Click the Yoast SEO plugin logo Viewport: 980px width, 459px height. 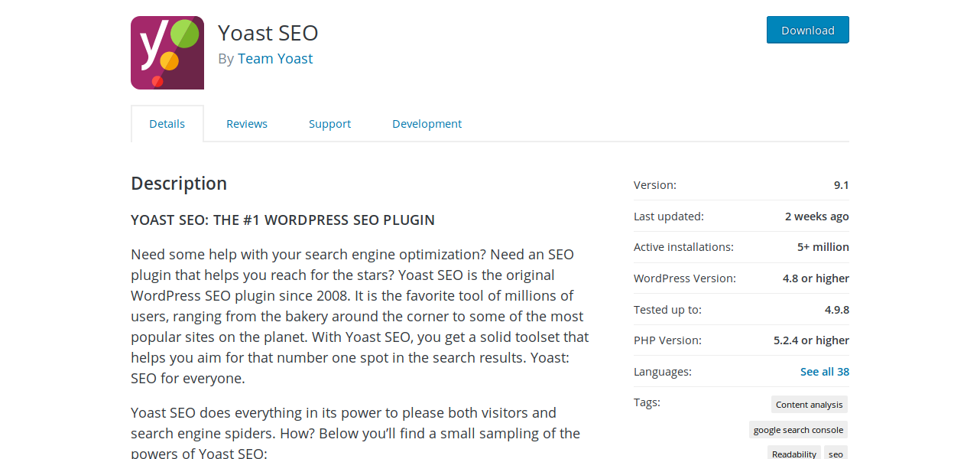pos(167,53)
